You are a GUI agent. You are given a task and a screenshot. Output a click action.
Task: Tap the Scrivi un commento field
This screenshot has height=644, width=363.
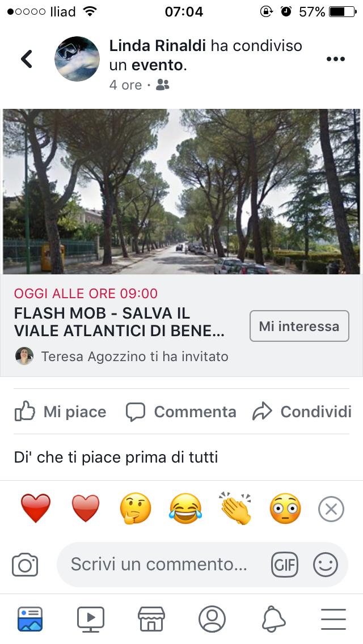(159, 564)
